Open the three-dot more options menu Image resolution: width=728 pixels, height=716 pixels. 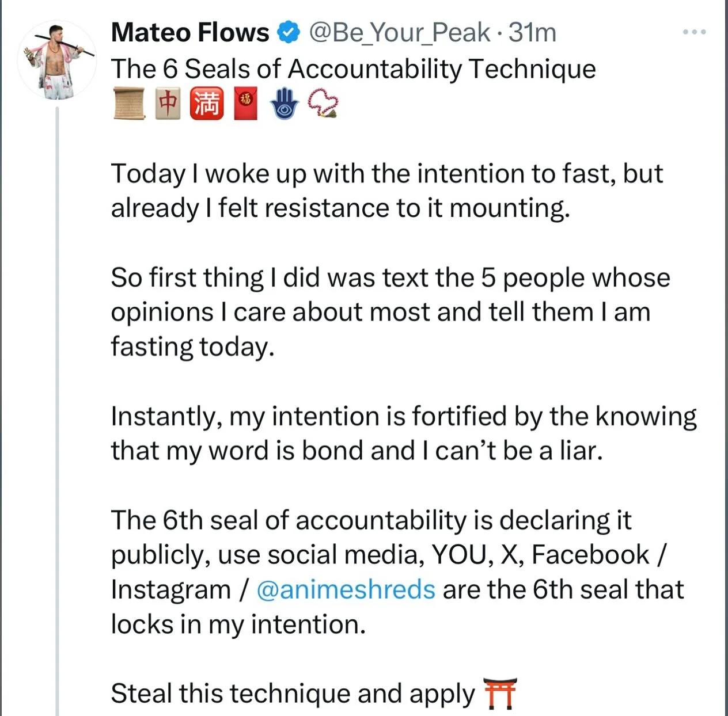694,32
